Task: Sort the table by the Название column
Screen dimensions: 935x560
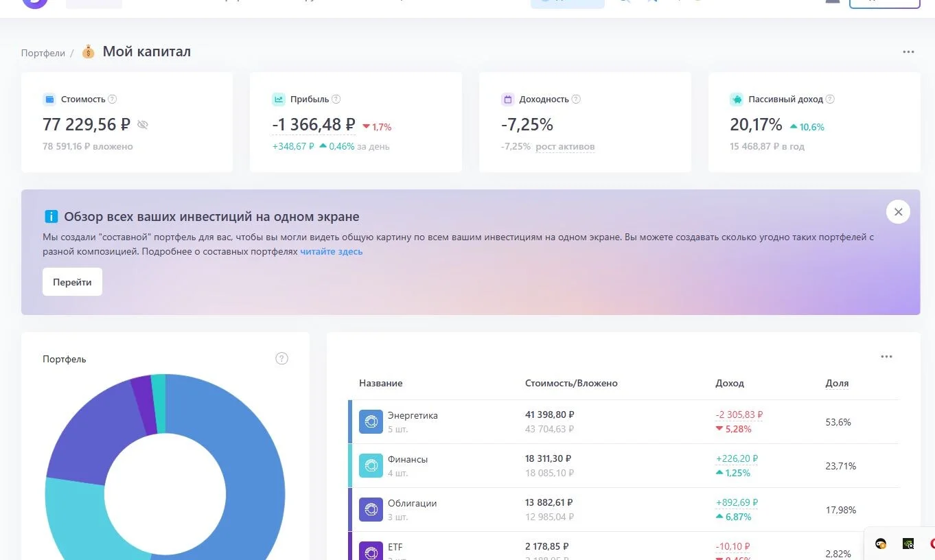Action: (381, 383)
